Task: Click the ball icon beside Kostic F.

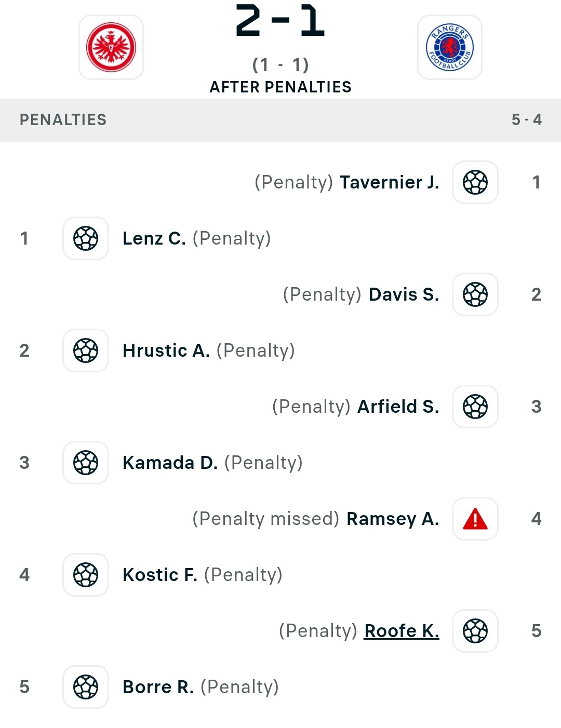Action: pyautogui.click(x=86, y=575)
